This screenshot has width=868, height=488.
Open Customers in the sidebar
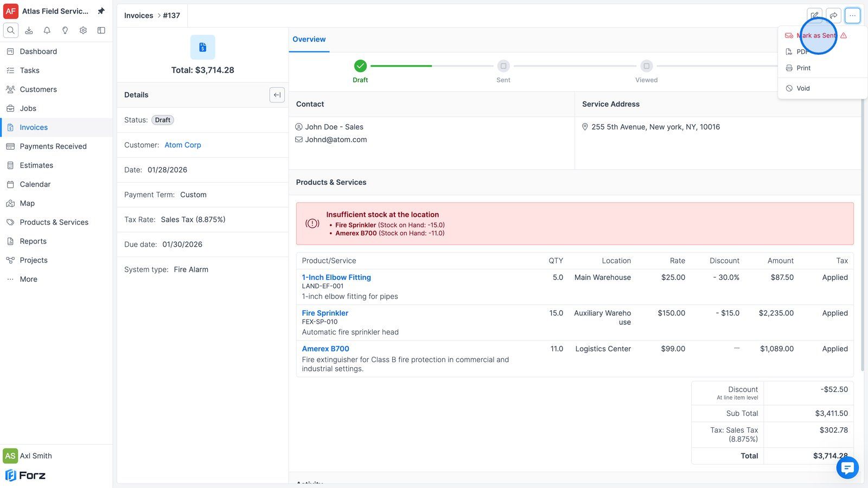(x=56, y=89)
